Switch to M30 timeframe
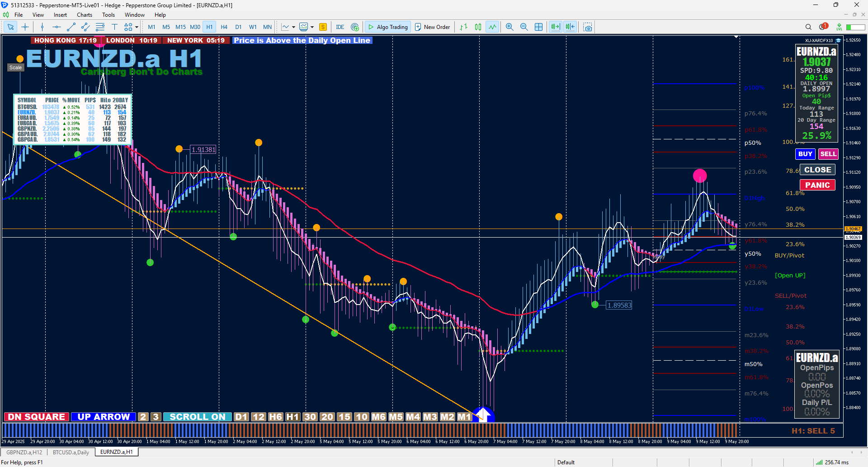The height and width of the screenshot is (467, 868). coord(195,27)
